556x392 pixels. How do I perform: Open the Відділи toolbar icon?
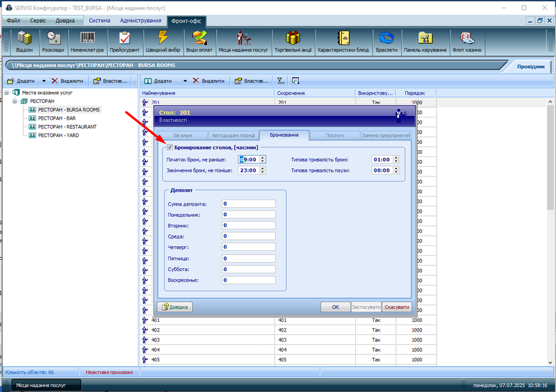coord(24,40)
